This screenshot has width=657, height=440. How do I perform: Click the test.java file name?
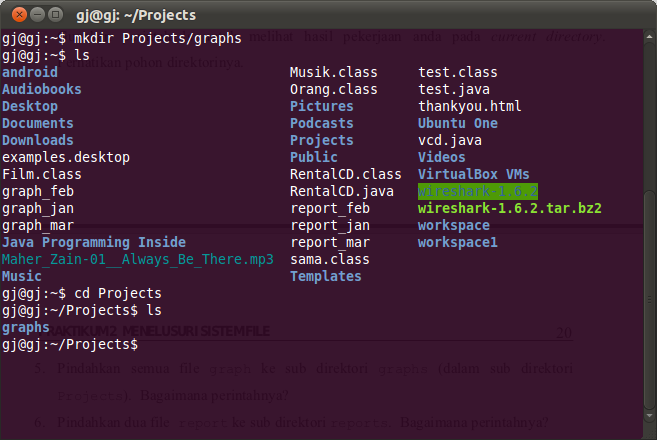pyautogui.click(x=454, y=89)
